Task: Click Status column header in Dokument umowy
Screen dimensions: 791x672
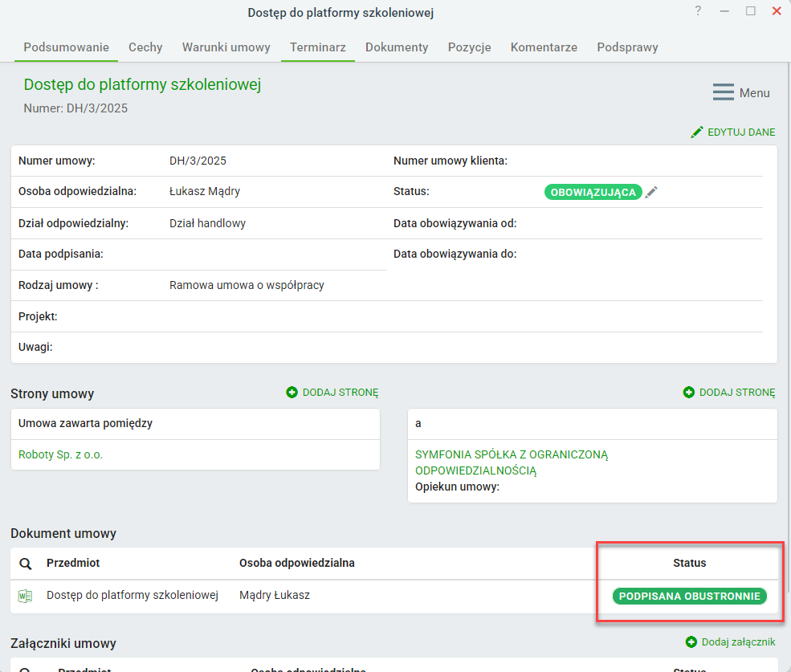Action: pos(689,563)
